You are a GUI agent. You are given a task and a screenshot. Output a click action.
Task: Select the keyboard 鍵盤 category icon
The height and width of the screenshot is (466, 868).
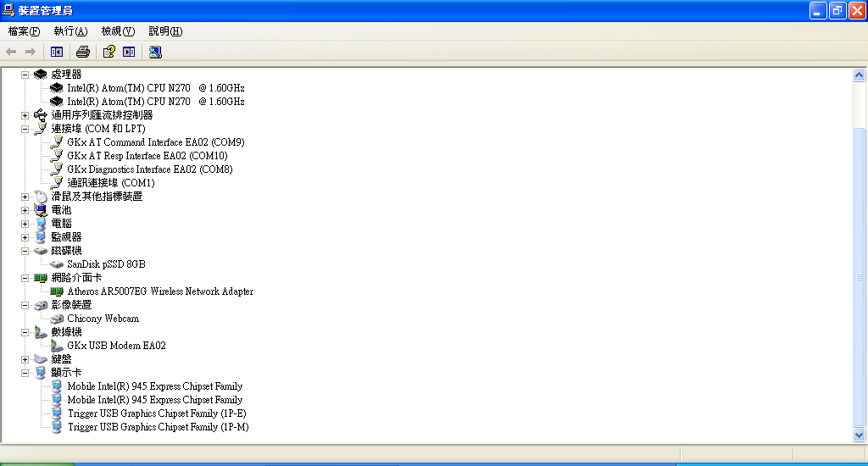pos(41,359)
